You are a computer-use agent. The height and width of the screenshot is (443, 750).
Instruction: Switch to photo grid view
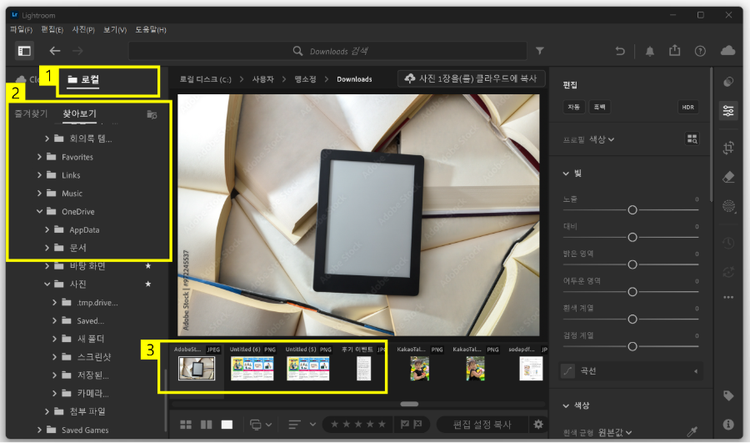tap(186, 424)
